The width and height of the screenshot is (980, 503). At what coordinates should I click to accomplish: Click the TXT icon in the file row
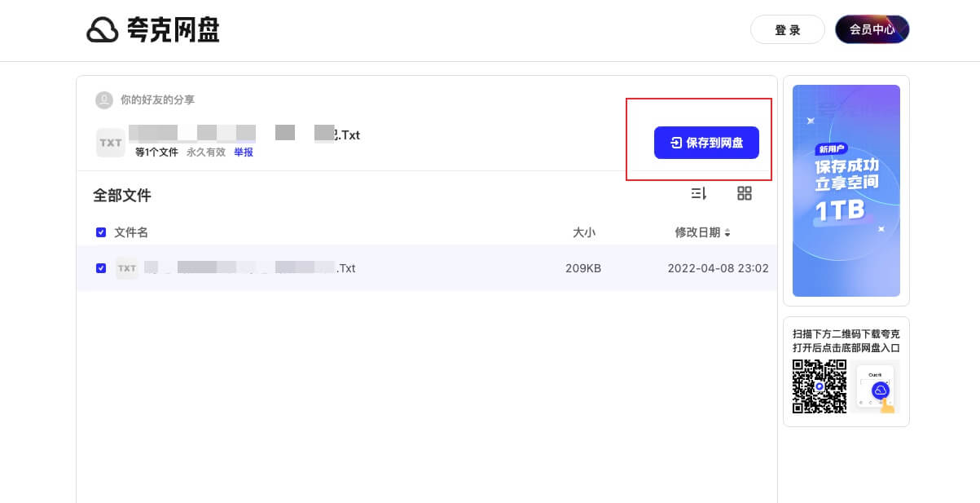pyautogui.click(x=126, y=268)
